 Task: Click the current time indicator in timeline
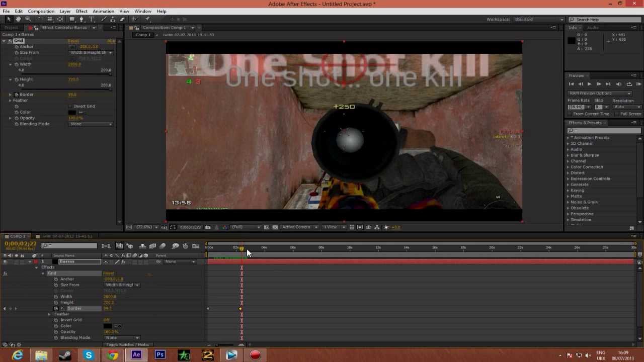coord(242,249)
